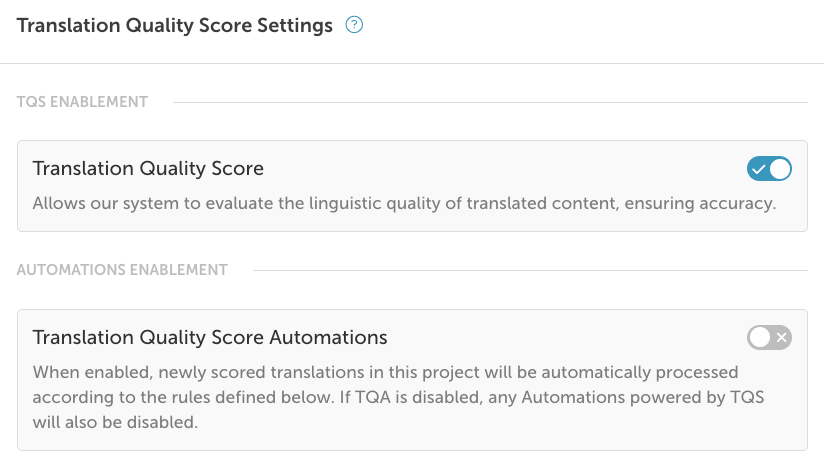The width and height of the screenshot is (824, 468).
Task: Enable Translation Quality Score Automations switch
Action: point(769,338)
